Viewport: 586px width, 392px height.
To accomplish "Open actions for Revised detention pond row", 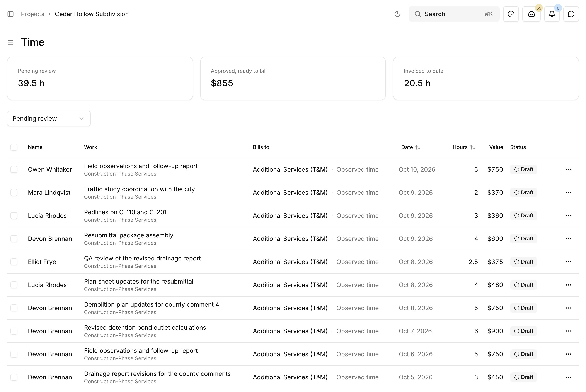I will click(569, 331).
